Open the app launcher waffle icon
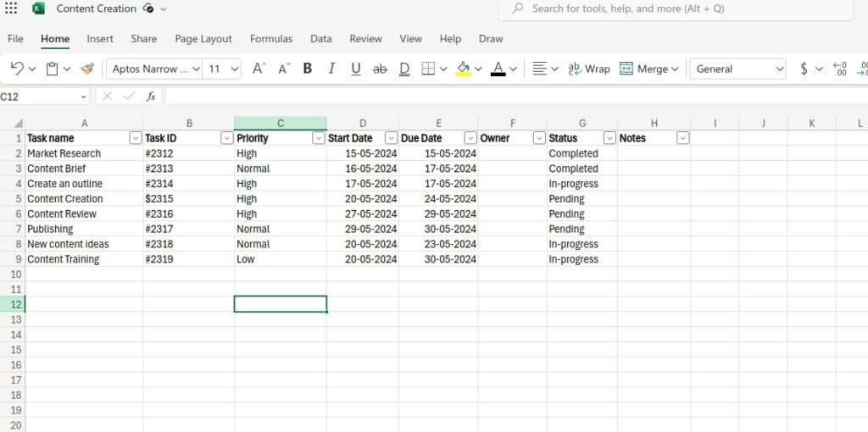Viewport: 868px width, 432px height. click(10, 8)
